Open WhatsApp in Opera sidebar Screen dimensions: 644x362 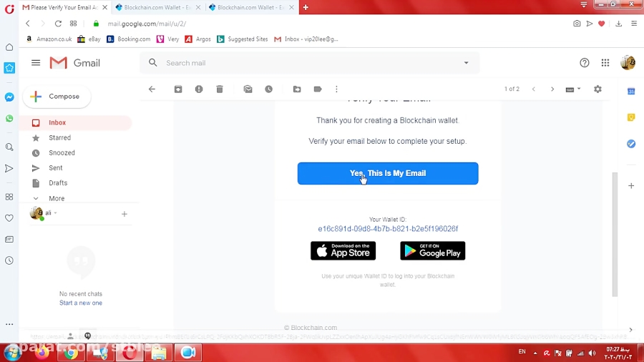point(9,119)
